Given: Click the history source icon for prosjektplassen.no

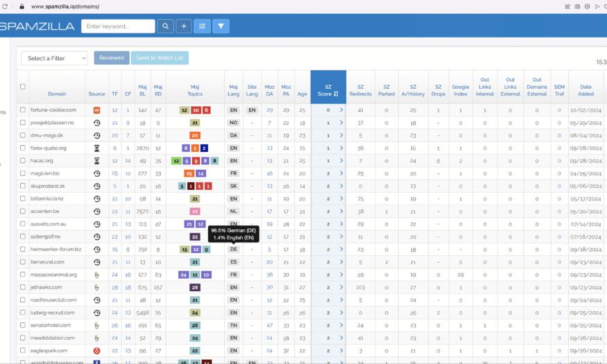Looking at the screenshot, I should click(x=97, y=123).
